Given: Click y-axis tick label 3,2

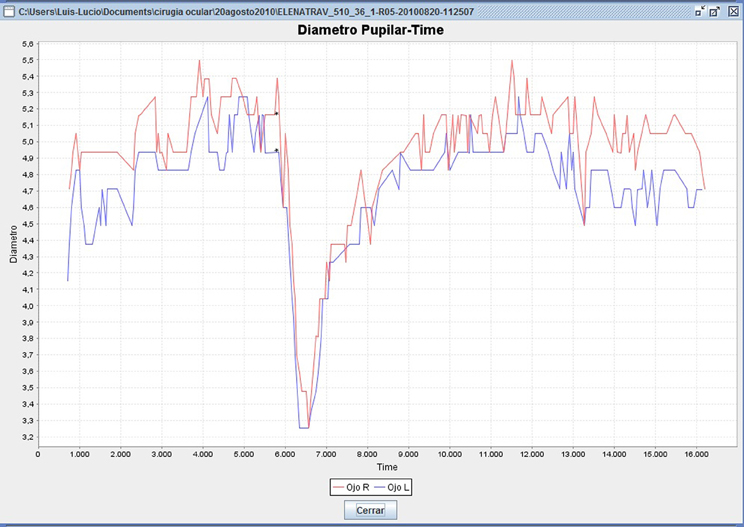Looking at the screenshot, I should pos(28,437).
